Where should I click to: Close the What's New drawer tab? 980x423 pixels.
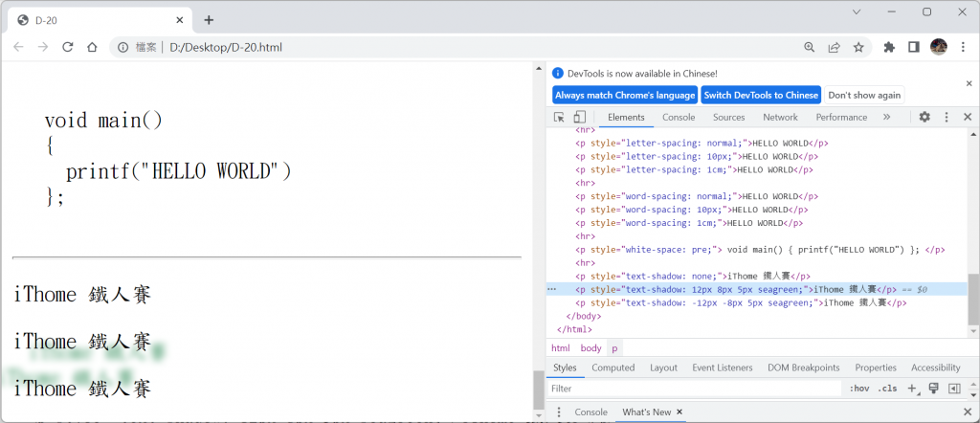(x=679, y=412)
